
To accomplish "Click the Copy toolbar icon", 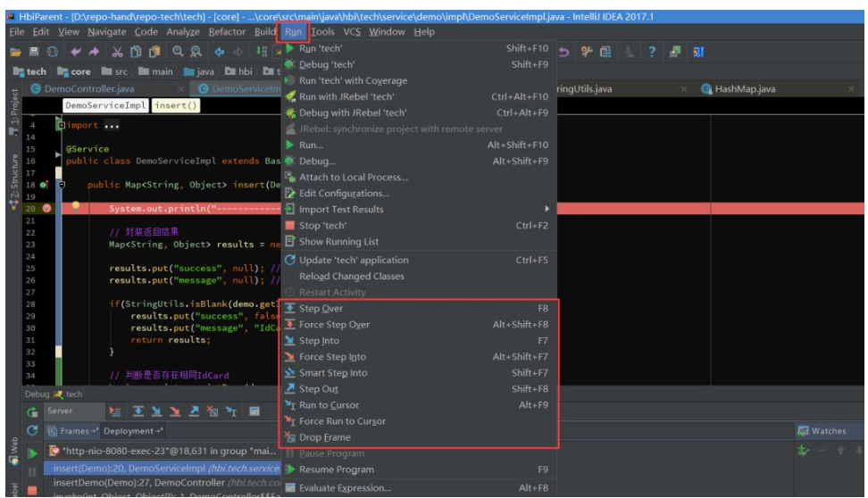I will pyautogui.click(x=136, y=52).
